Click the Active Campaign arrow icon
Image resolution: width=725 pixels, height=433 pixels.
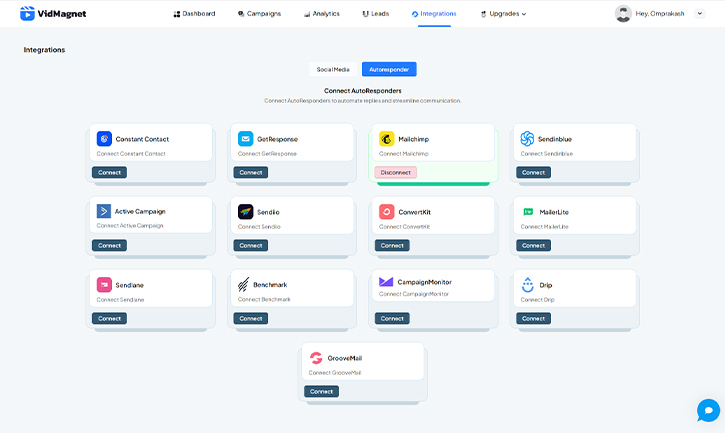[104, 211]
